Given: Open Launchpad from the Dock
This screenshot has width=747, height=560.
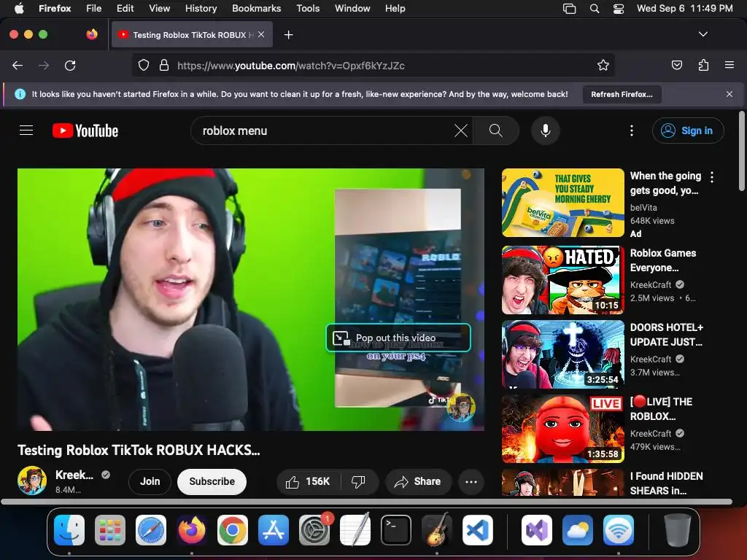Looking at the screenshot, I should point(110,530).
